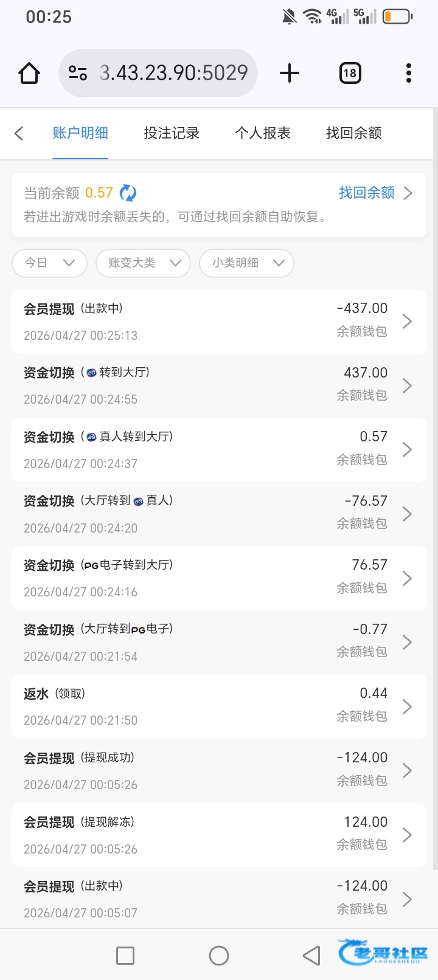This screenshot has height=980, width=438.
Task: Expand the 今日 date filter dropdown
Action: (x=50, y=263)
